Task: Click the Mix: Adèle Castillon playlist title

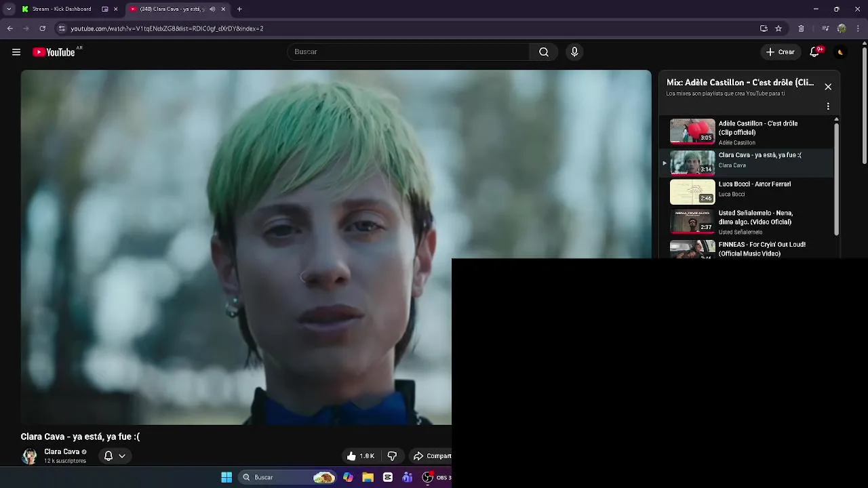Action: pyautogui.click(x=740, y=83)
